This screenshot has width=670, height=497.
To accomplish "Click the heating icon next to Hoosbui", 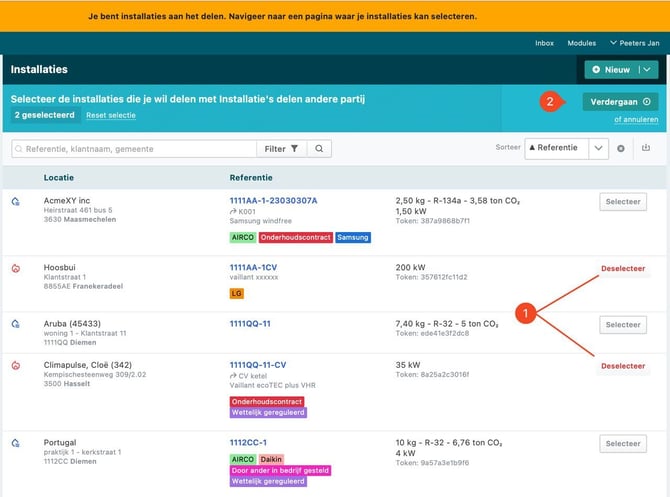I will click(15, 268).
